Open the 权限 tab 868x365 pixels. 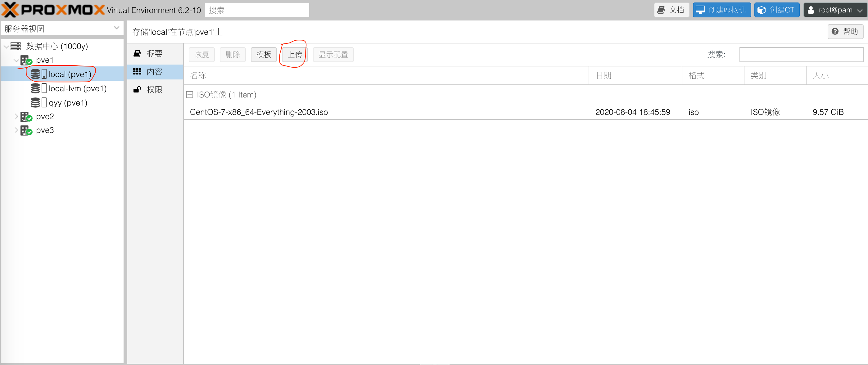[x=155, y=89]
